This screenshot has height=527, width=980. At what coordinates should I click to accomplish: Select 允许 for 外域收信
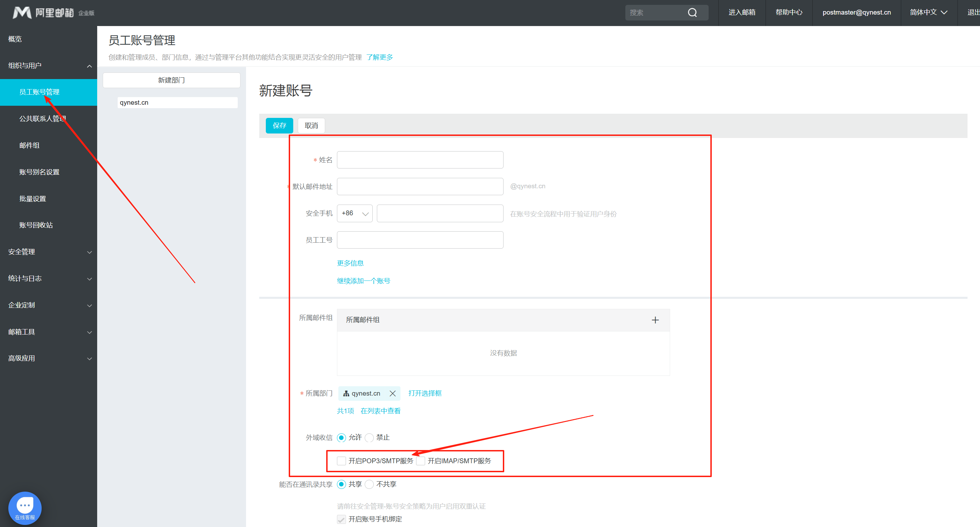(341, 437)
